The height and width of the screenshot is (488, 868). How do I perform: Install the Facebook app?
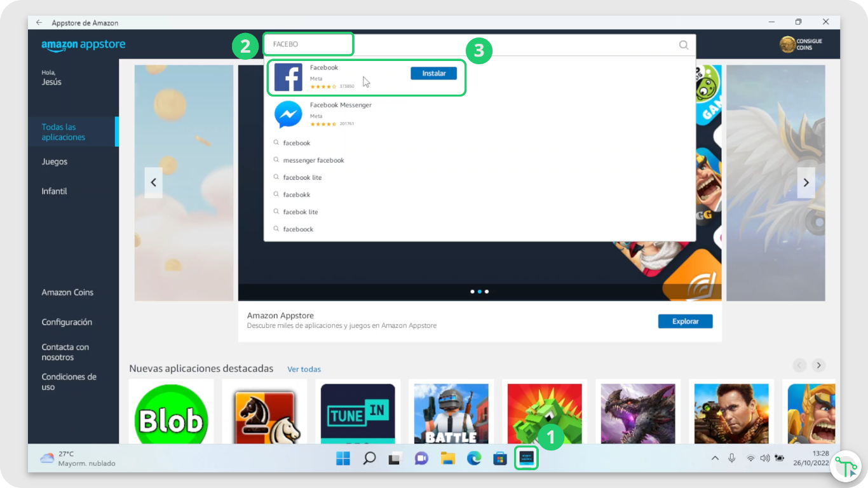(x=433, y=73)
